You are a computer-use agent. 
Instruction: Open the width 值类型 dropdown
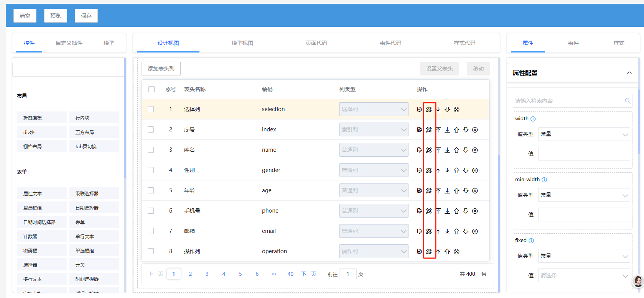583,134
